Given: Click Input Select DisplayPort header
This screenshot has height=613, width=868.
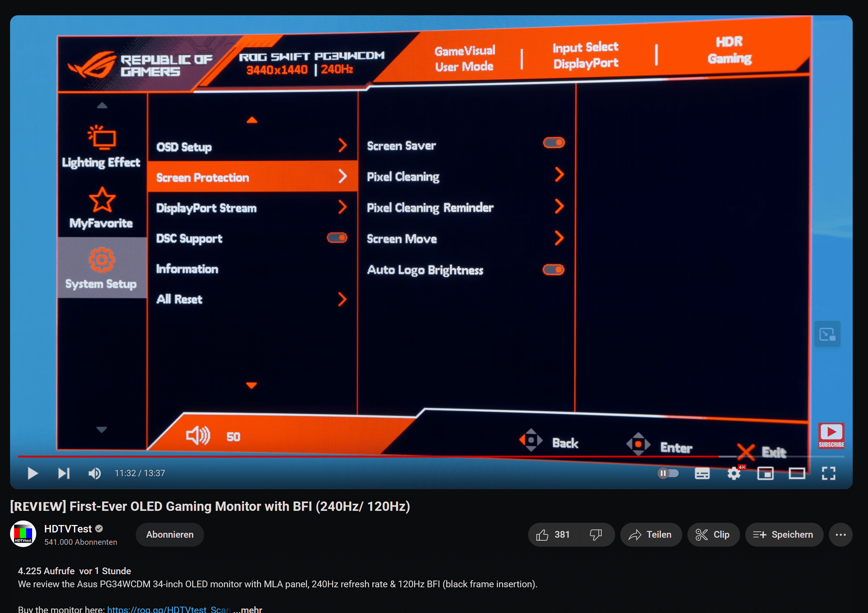Looking at the screenshot, I should pos(586,55).
